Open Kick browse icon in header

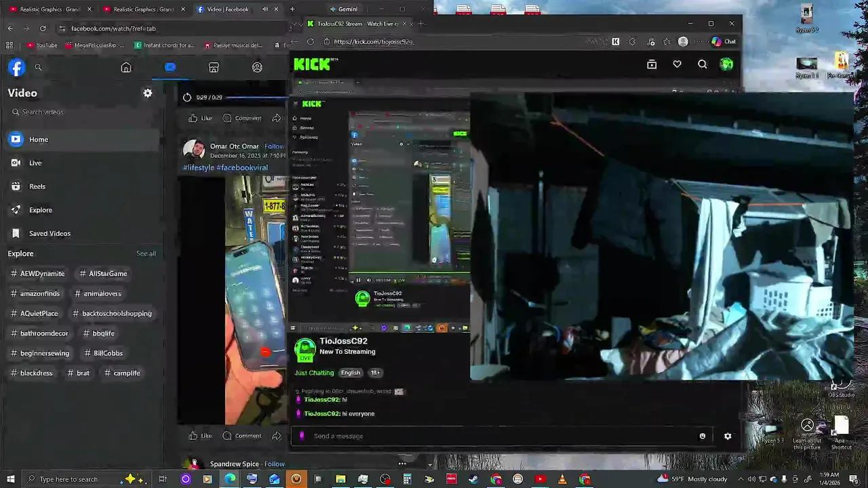click(x=652, y=64)
